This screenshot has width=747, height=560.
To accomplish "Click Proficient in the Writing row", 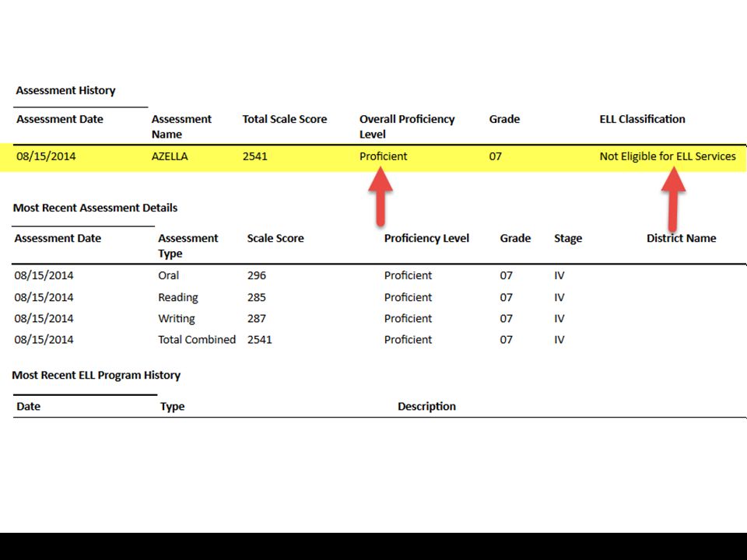I will (x=408, y=319).
